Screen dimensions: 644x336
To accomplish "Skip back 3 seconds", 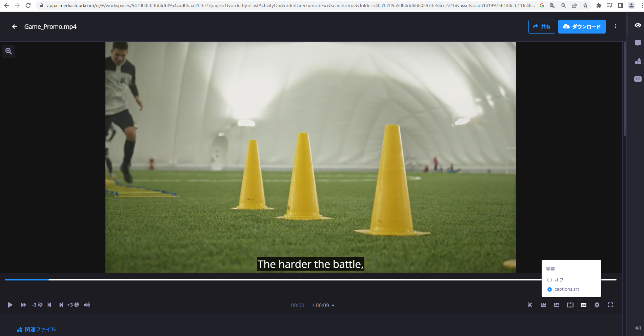I will point(37,305).
